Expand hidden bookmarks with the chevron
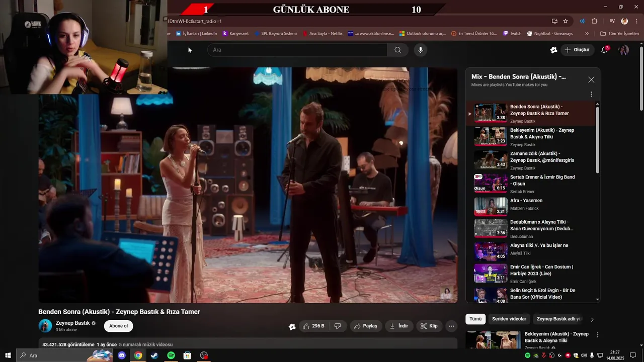The width and height of the screenshot is (644, 362). tap(587, 34)
